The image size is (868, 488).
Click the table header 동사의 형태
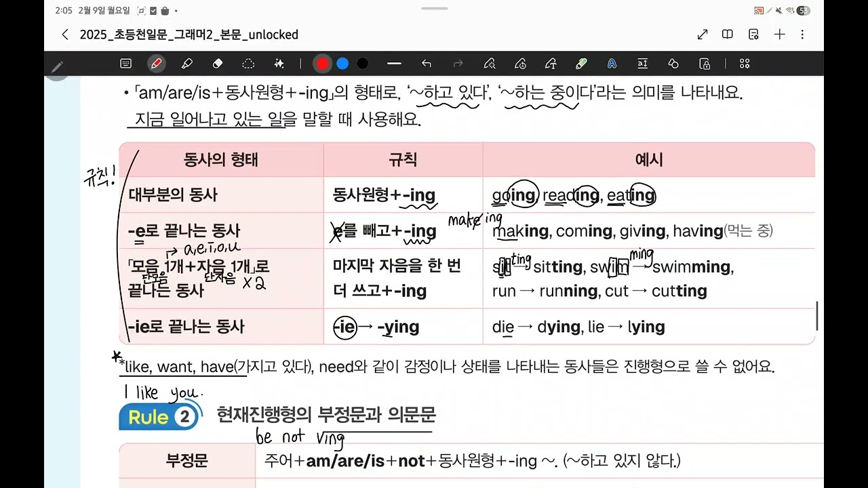tap(221, 160)
